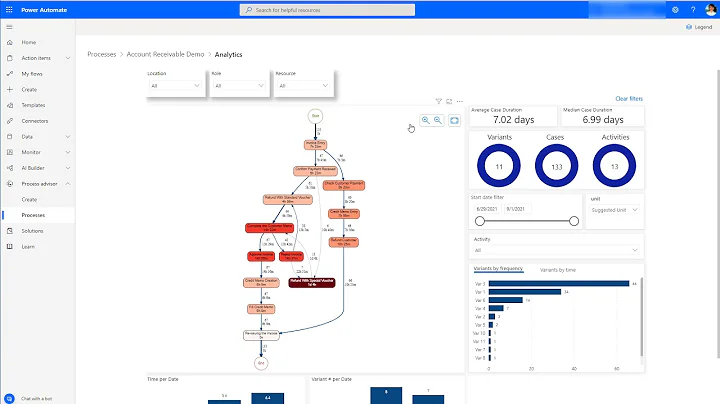Click the AI Builder icon
The image size is (720, 404).
pos(10,168)
